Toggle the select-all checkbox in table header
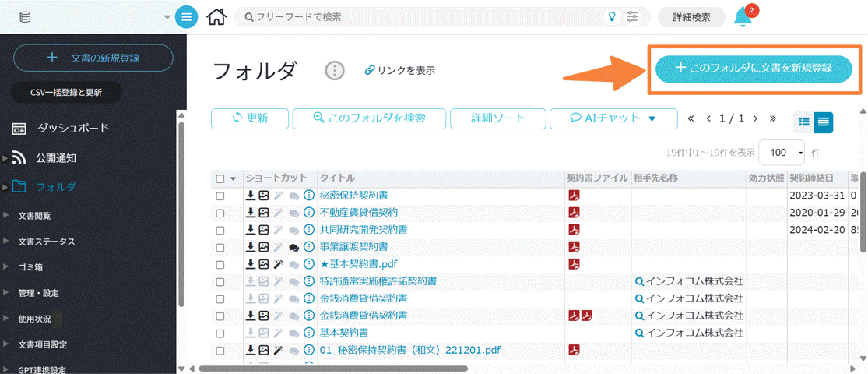This screenshot has height=374, width=868. click(220, 178)
